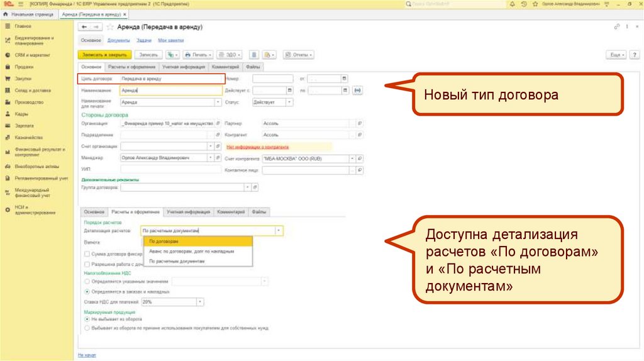The image size is (644, 361).
Task: Open the Продажи section in the sidebar
Action: 24,67
